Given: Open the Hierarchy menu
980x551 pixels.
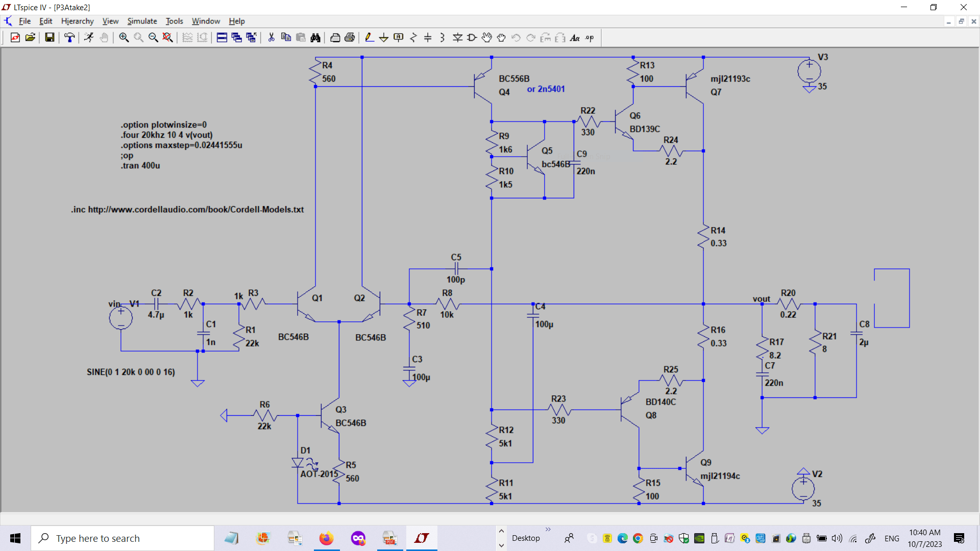Looking at the screenshot, I should 77,21.
